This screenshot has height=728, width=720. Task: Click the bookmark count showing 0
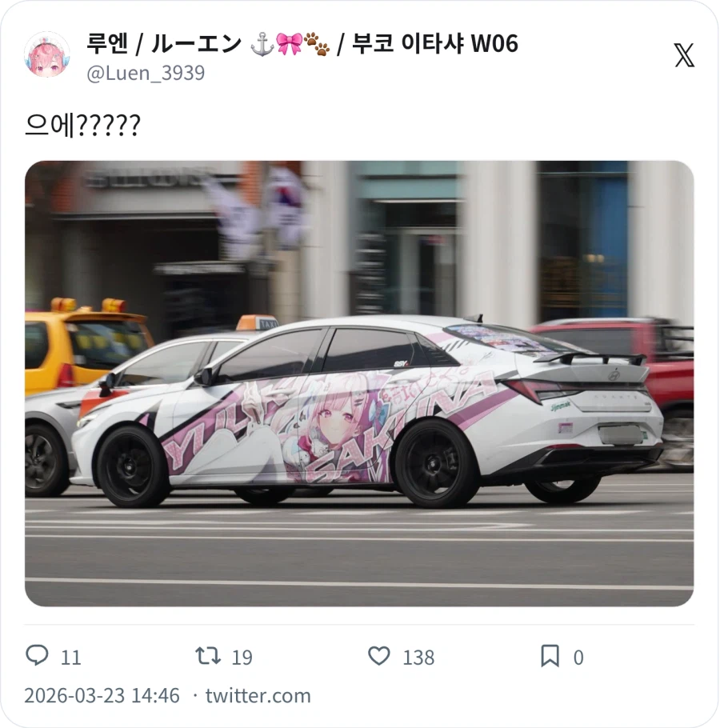pos(578,658)
